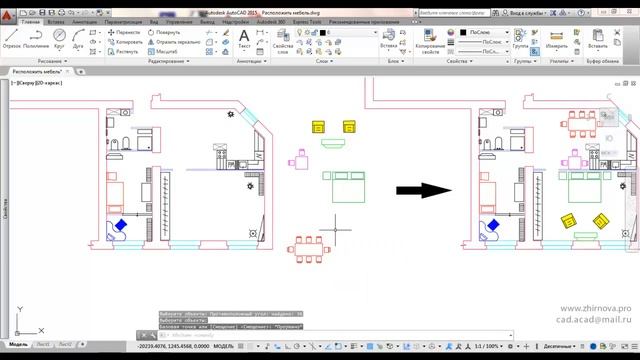
Task: Select the Полилиния (Polyline) tool
Action: point(36,39)
